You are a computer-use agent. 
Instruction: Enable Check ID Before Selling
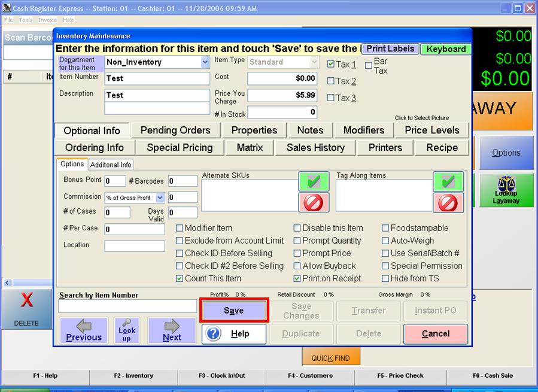pos(179,253)
